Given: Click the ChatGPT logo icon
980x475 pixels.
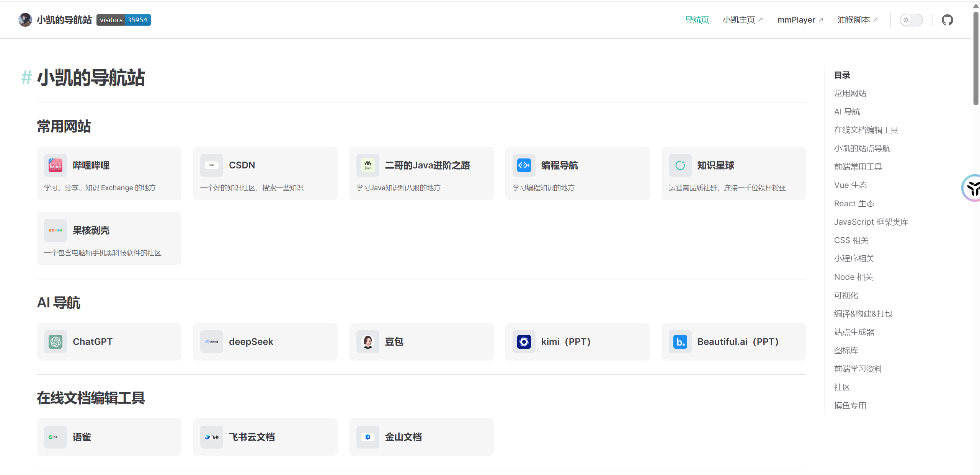Looking at the screenshot, I should [56, 342].
